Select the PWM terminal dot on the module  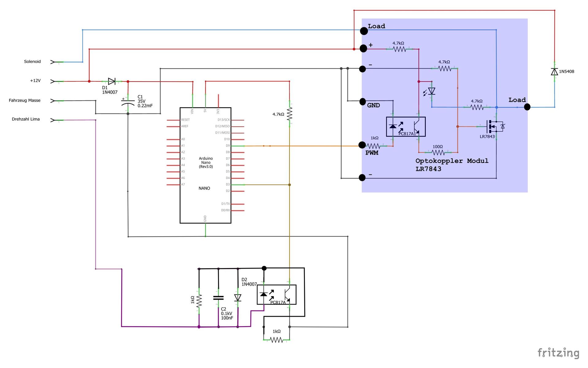362,145
